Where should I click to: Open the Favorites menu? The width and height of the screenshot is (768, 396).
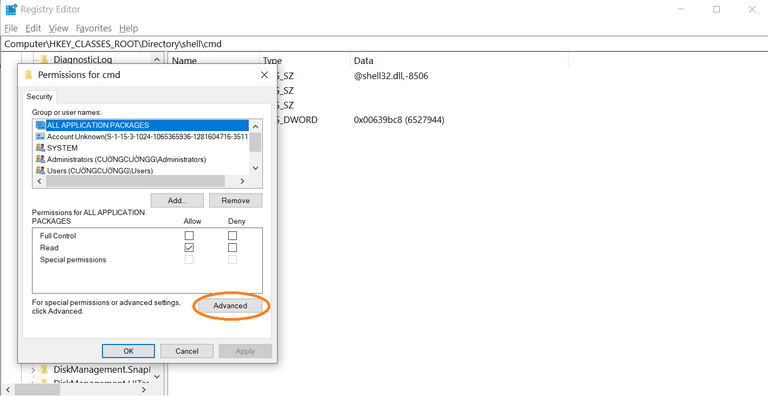[94, 28]
